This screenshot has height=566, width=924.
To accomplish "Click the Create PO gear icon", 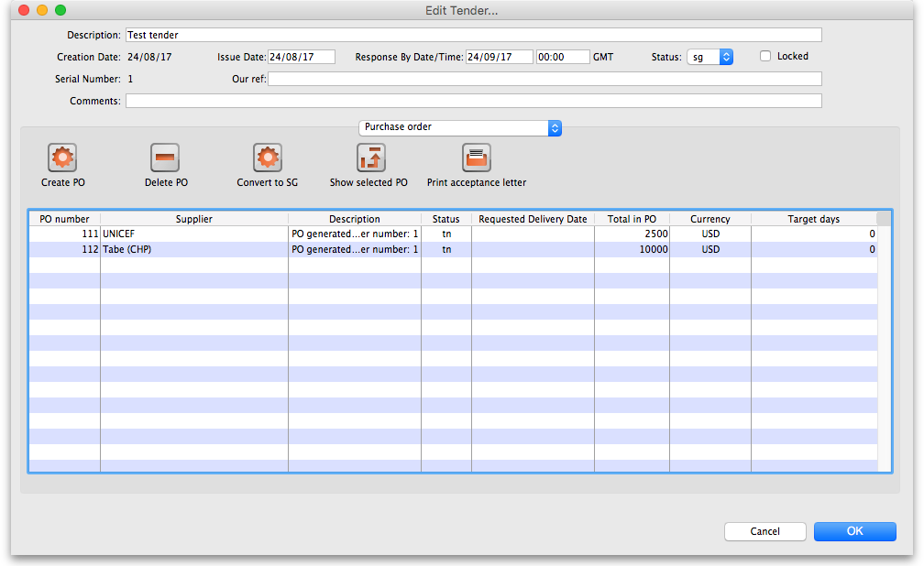I will [x=62, y=158].
